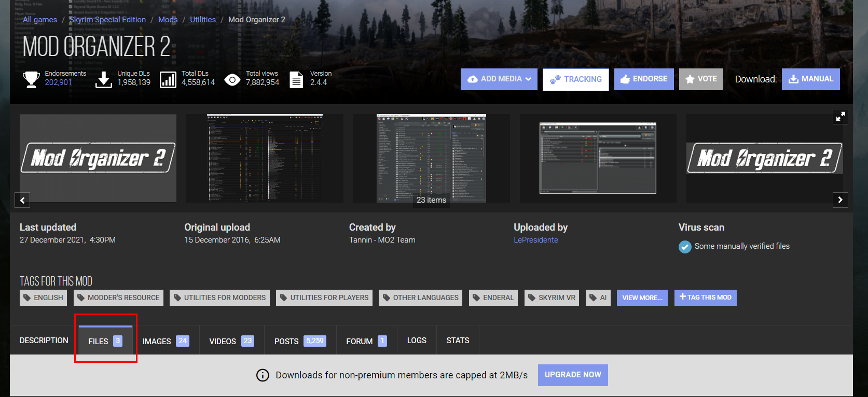Click the Tannin - MO2 Team creator text
Image resolution: width=868 pixels, height=397 pixels.
point(382,240)
